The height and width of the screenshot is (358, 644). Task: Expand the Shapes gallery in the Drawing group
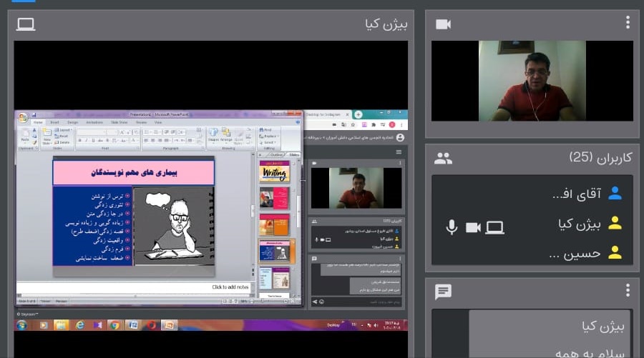tap(213, 136)
